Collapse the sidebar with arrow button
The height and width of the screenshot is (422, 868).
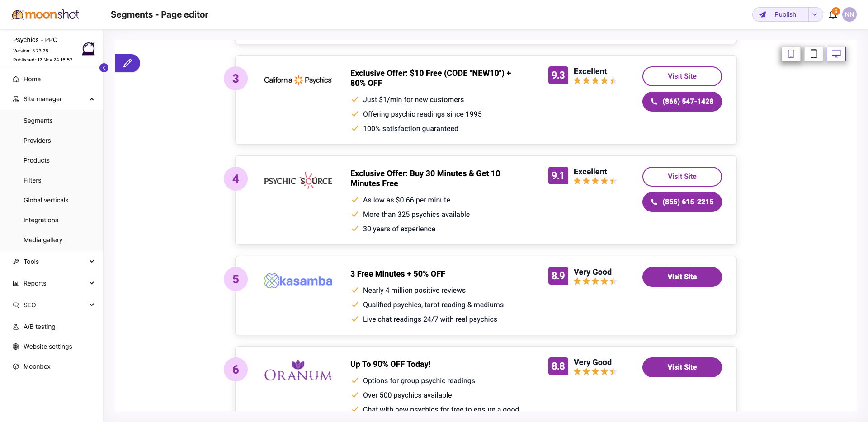(x=104, y=68)
